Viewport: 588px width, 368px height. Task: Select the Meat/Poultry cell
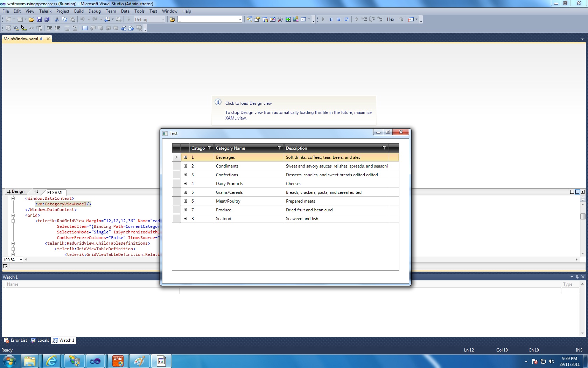249,201
